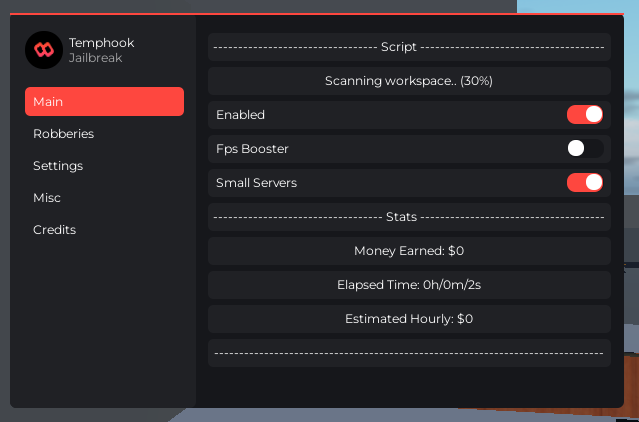Select the Main tab in sidebar

coord(104,102)
